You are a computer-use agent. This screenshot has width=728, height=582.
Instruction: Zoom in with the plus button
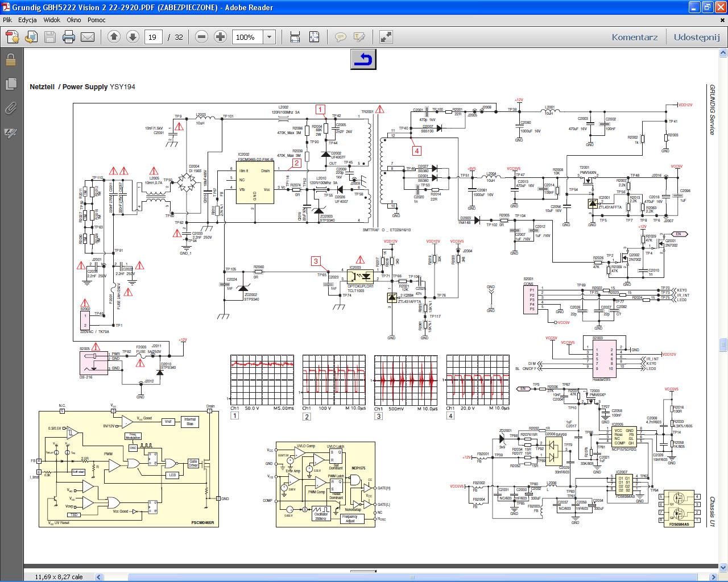pos(220,37)
